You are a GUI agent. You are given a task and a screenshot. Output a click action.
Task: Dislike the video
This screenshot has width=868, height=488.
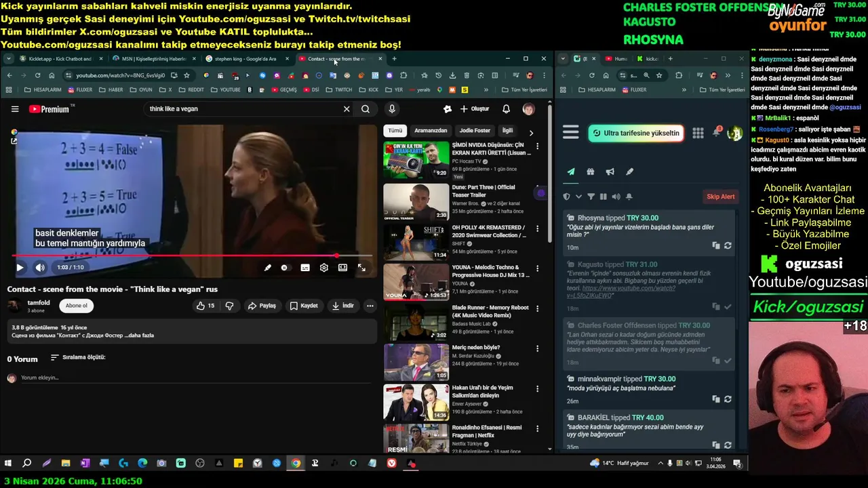point(229,306)
